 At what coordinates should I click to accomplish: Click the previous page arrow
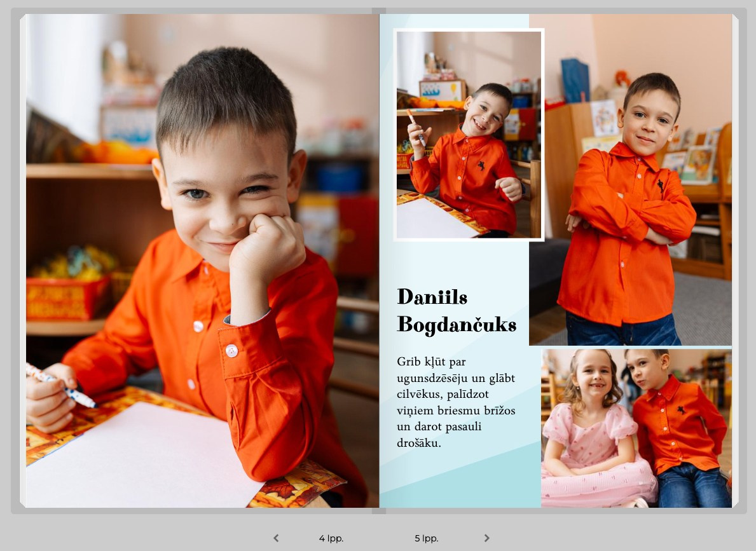point(276,538)
